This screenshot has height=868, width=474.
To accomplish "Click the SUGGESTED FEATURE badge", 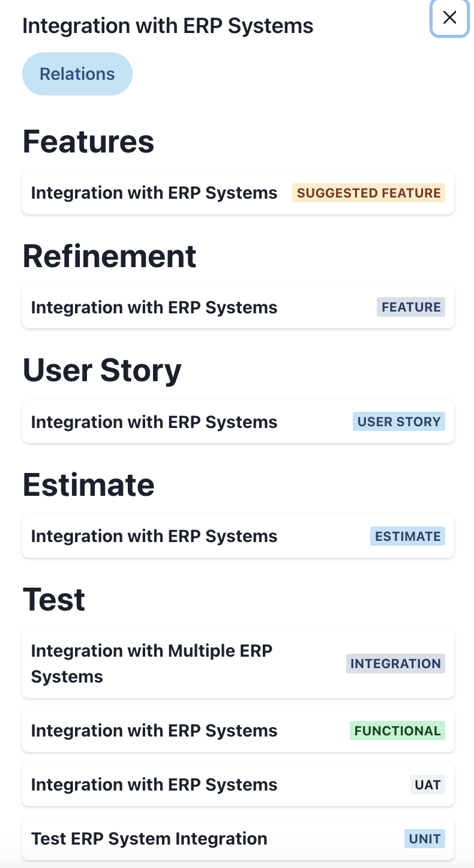I will pos(368,193).
